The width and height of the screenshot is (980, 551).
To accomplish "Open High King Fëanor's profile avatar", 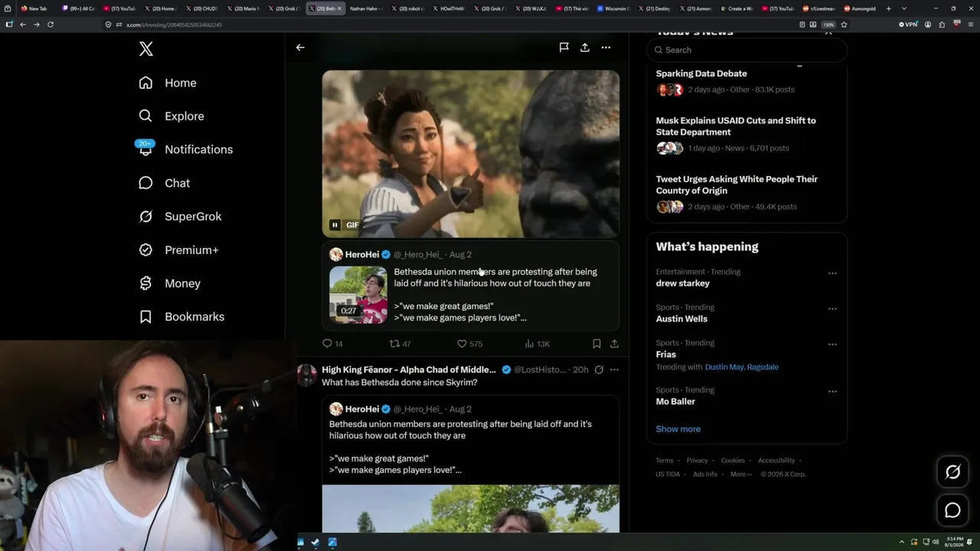I will [x=307, y=375].
